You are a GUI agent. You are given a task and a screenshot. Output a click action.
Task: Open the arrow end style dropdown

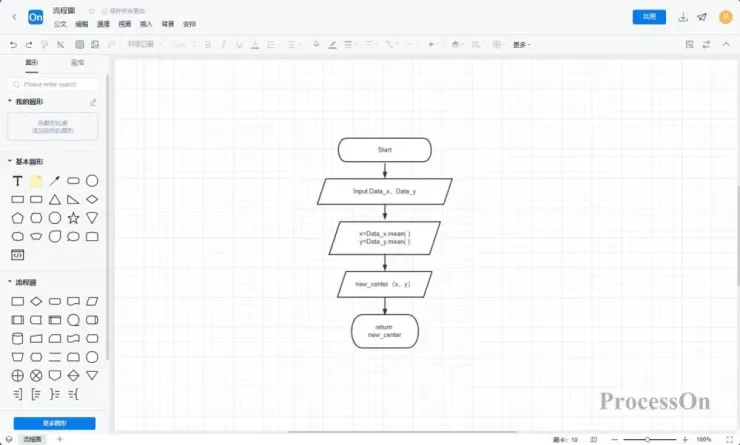click(433, 44)
